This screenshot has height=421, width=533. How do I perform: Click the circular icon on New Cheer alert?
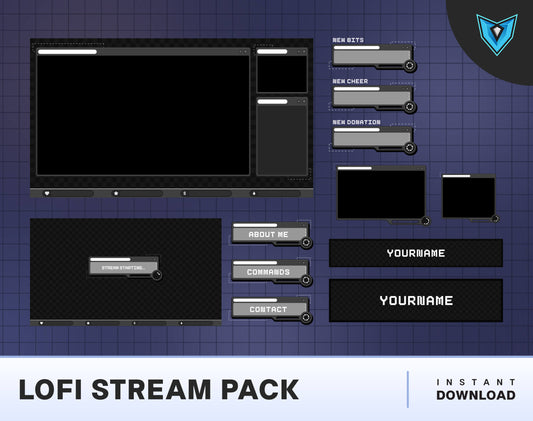click(410, 107)
